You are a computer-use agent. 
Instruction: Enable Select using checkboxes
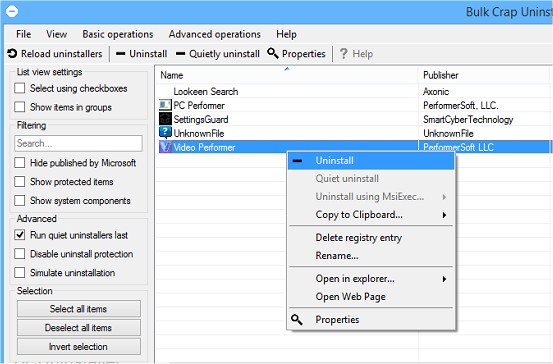click(x=20, y=88)
